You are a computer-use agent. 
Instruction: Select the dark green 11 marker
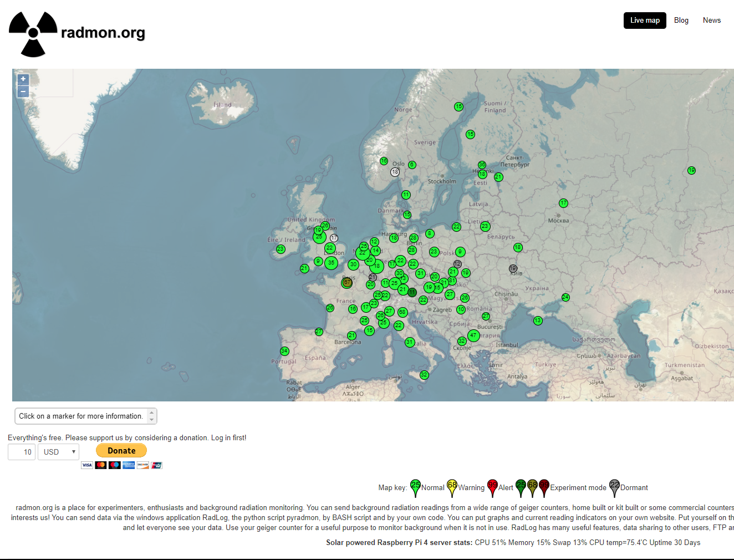click(x=412, y=292)
